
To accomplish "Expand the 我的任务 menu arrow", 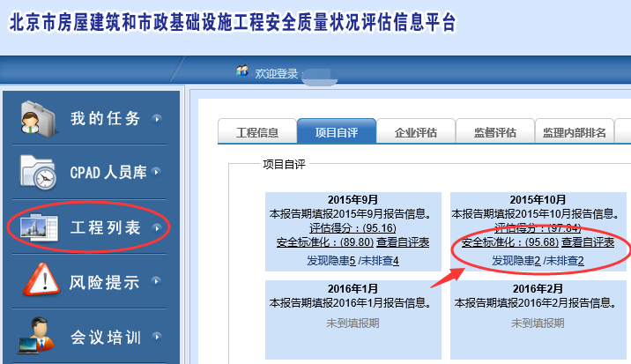I will 157,118.
